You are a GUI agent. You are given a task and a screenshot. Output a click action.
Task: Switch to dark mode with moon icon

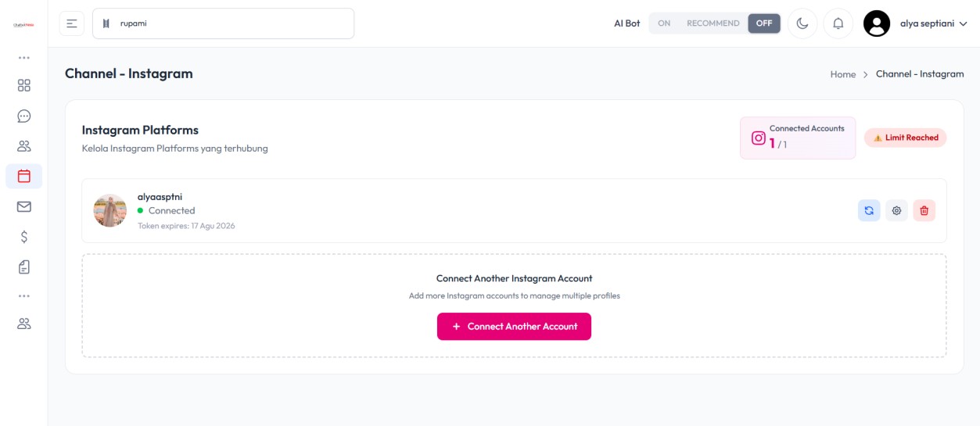point(802,23)
